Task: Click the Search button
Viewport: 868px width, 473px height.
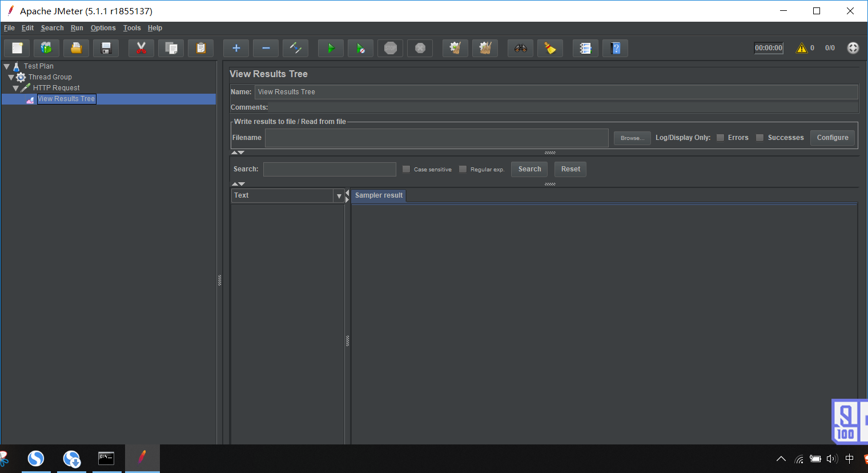Action: coord(529,169)
